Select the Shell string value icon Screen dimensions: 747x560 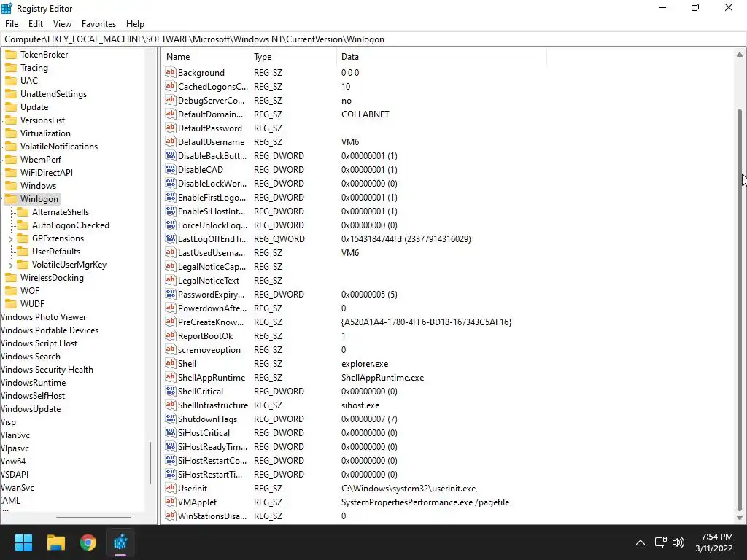pos(171,363)
